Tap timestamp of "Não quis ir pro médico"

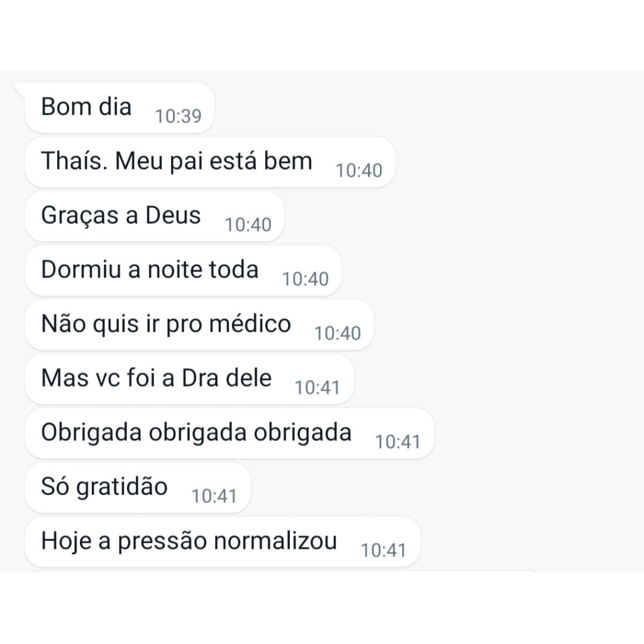click(x=337, y=333)
